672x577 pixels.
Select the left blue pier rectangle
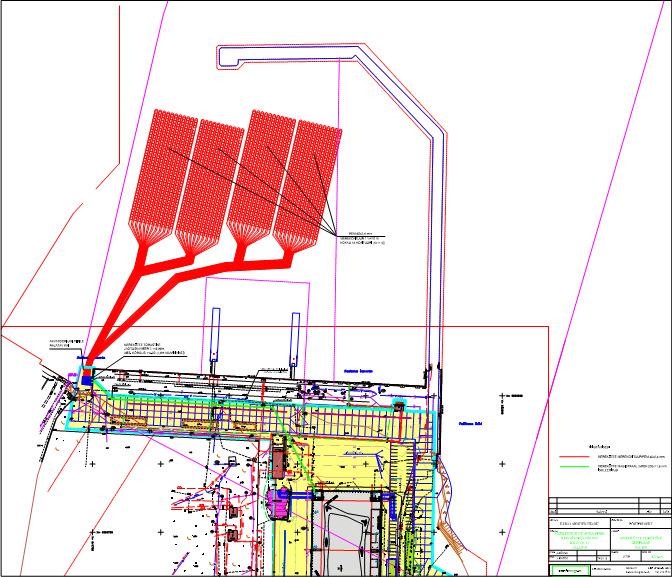pos(215,334)
